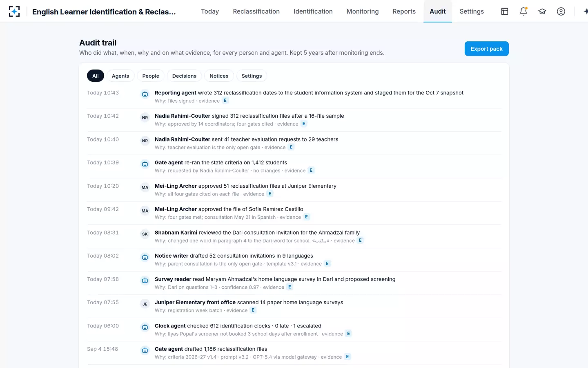Click the JE avatar for Juniper Elementary

[x=145, y=304]
